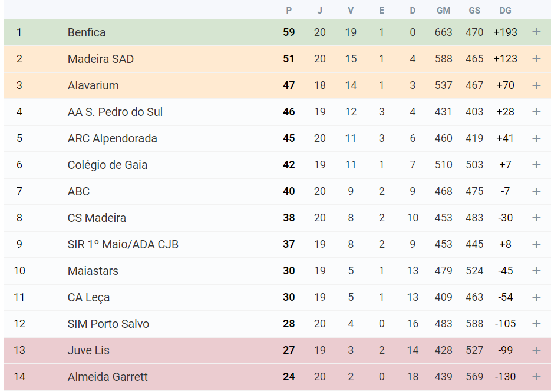
Task: Expand Maiastars row using plus icon
Action: pyautogui.click(x=536, y=271)
